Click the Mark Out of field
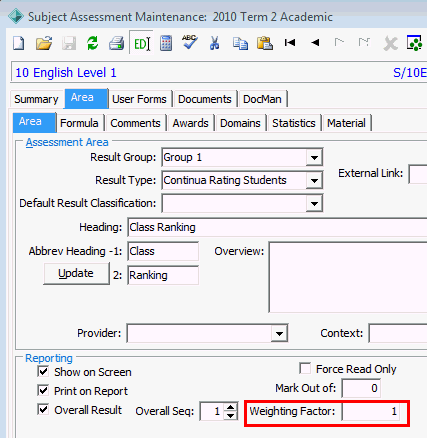This screenshot has width=427, height=438. click(x=361, y=388)
